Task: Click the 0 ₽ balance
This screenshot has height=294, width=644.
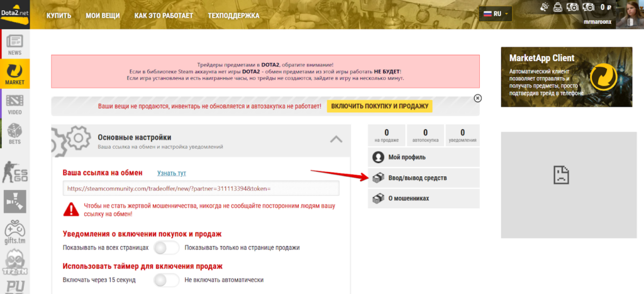Action: (x=606, y=7)
